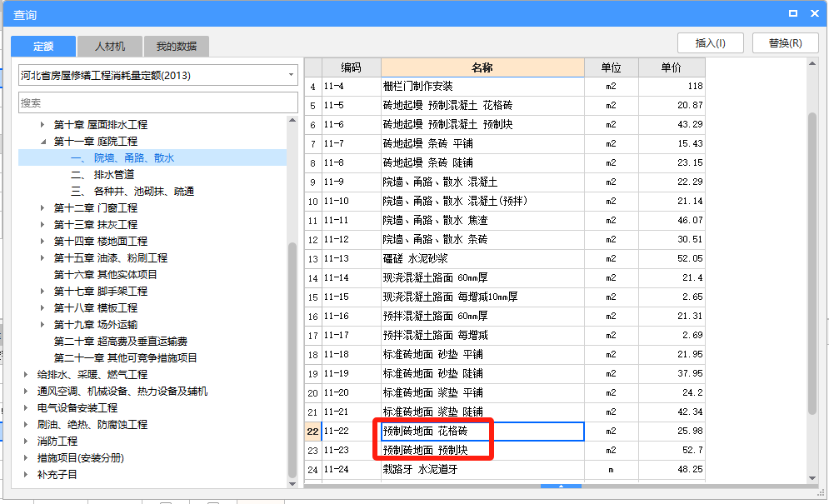
Task: Select 二、排水管道 tree item
Action: click(x=102, y=175)
